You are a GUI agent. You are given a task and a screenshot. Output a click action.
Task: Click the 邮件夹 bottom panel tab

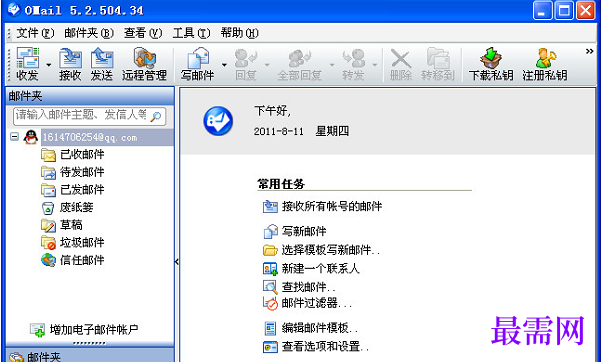click(x=90, y=356)
